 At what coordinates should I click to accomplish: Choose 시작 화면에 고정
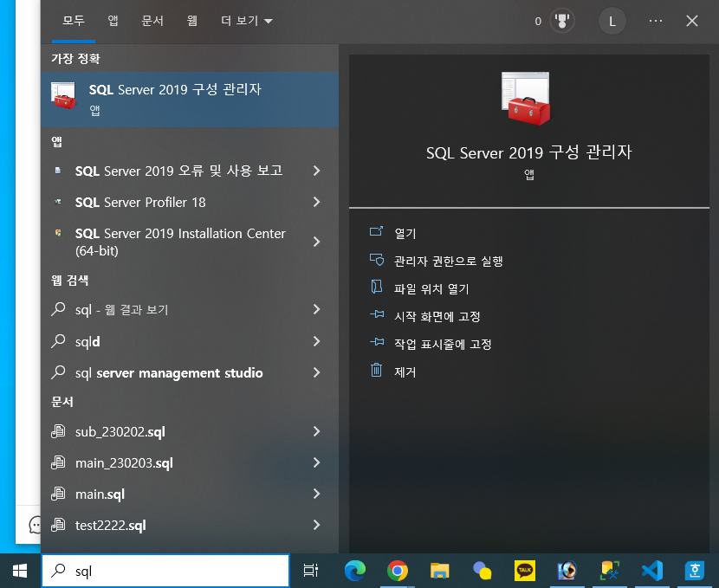click(x=437, y=317)
